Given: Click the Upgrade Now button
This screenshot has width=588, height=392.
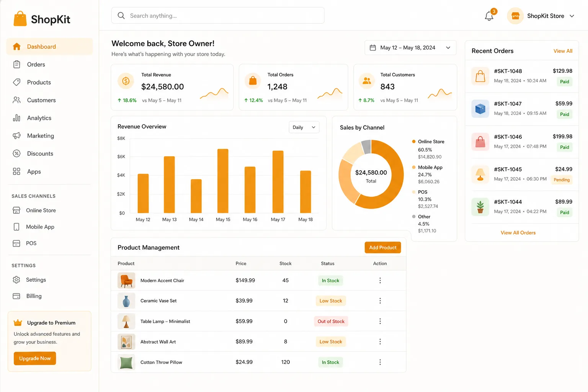Looking at the screenshot, I should pyautogui.click(x=35, y=358).
